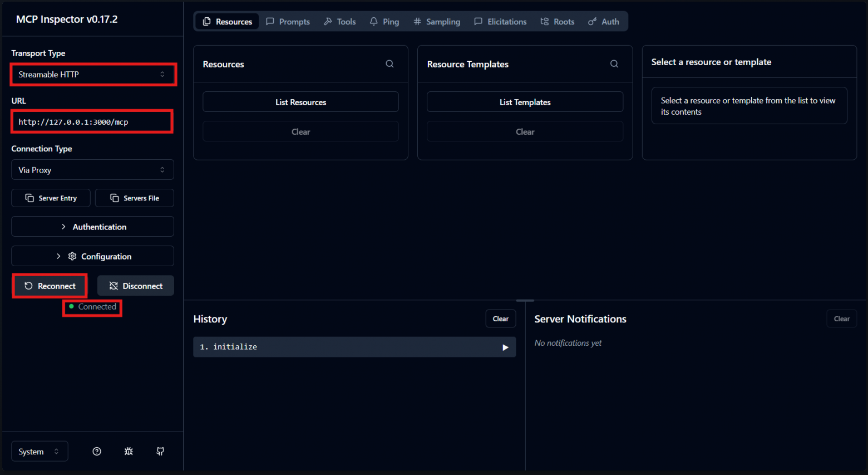Viewport: 868px width, 475px height.
Task: Click into the URL input field
Action: click(x=92, y=122)
